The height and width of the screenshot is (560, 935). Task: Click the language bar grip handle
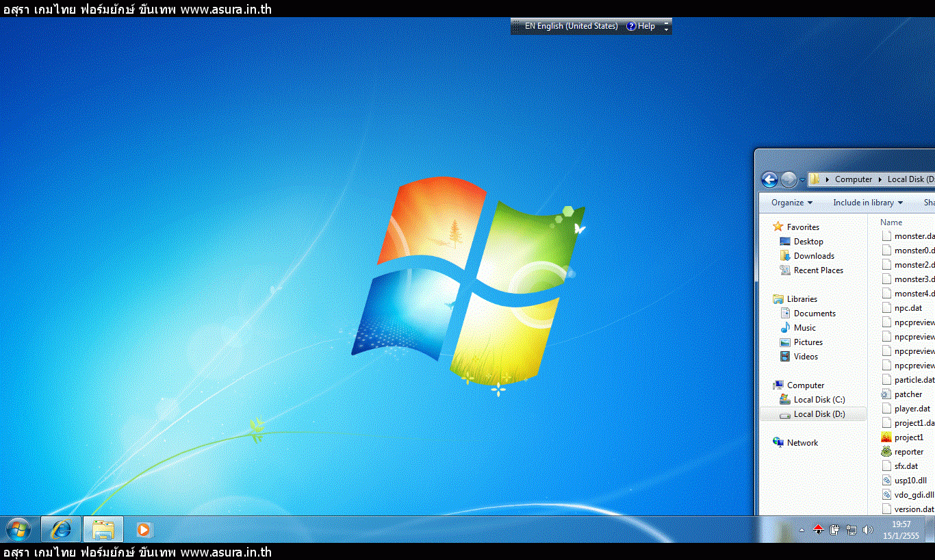[515, 26]
